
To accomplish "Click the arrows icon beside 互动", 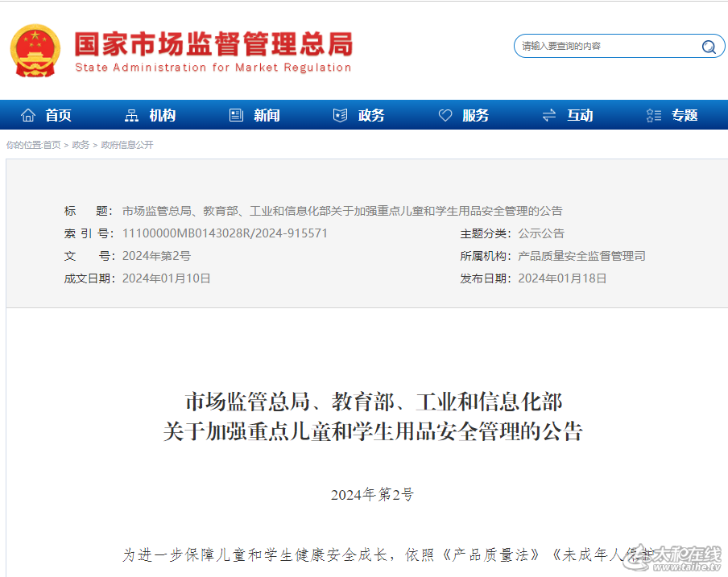I will pyautogui.click(x=549, y=115).
